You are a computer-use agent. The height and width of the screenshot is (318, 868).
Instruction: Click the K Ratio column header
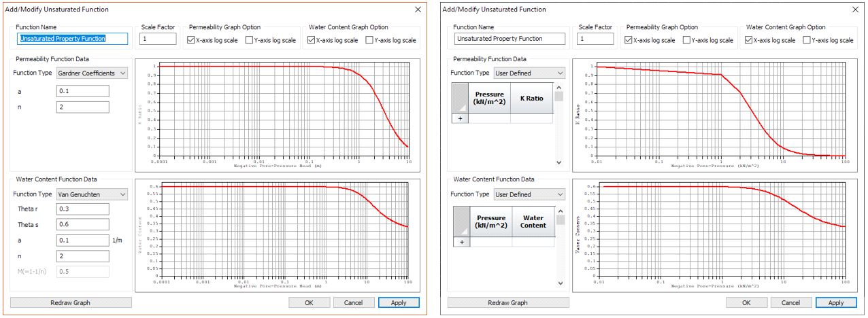pos(531,99)
